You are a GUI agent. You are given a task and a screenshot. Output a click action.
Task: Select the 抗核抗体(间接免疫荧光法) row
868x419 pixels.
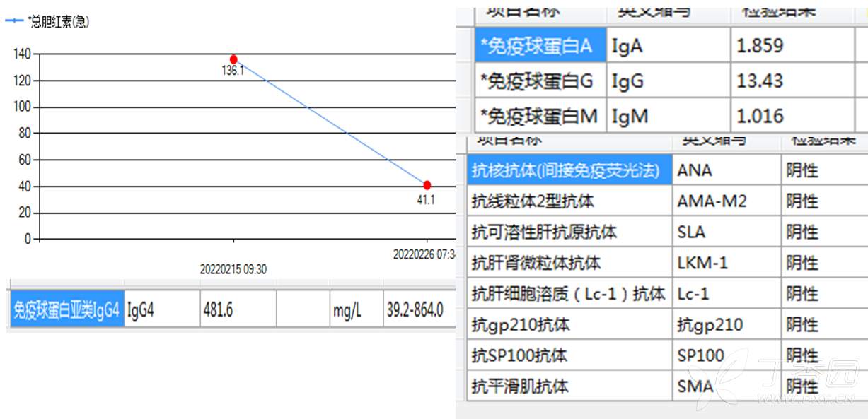click(569, 170)
